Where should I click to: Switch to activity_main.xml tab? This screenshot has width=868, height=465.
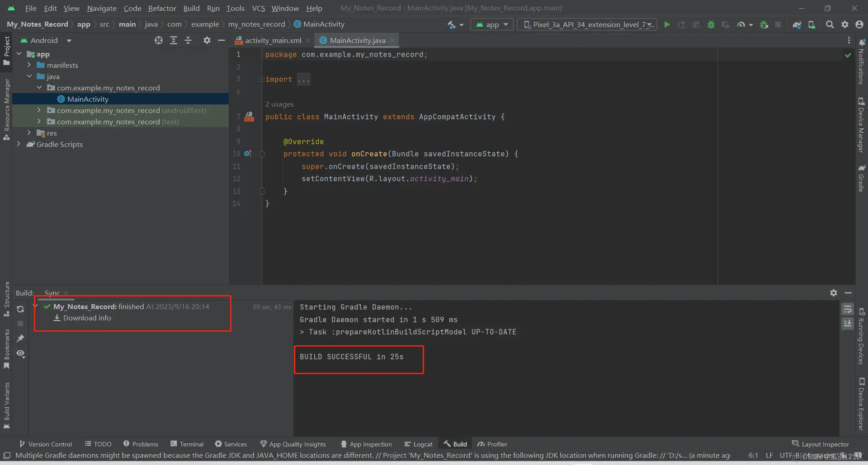pos(273,40)
